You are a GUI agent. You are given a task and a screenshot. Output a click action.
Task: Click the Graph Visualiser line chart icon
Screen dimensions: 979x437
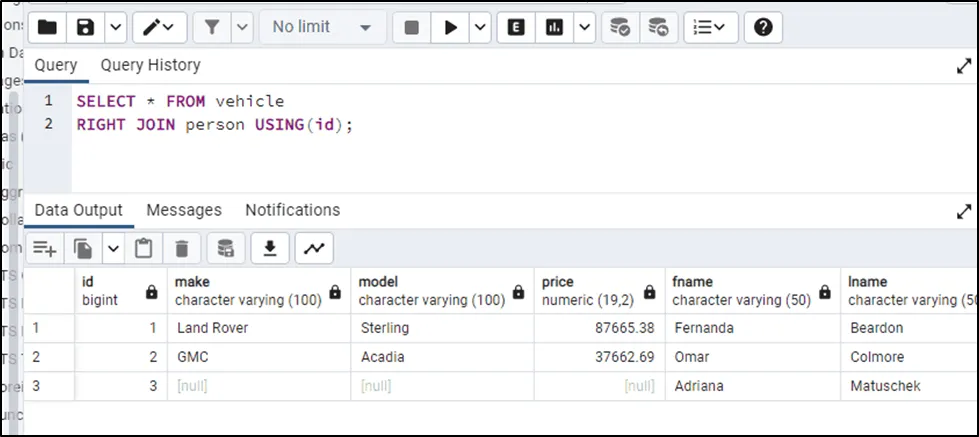(x=314, y=248)
